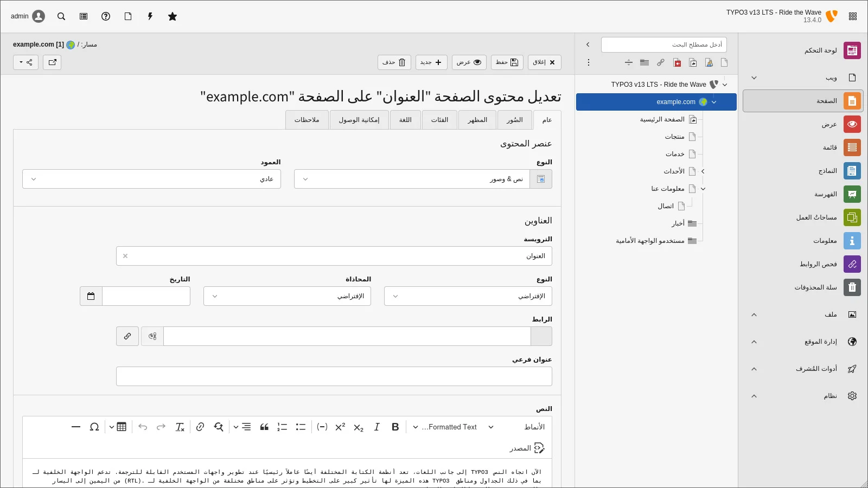Viewport: 868px width, 488px height.
Task: Save changes with the حفظ button
Action: click(507, 62)
